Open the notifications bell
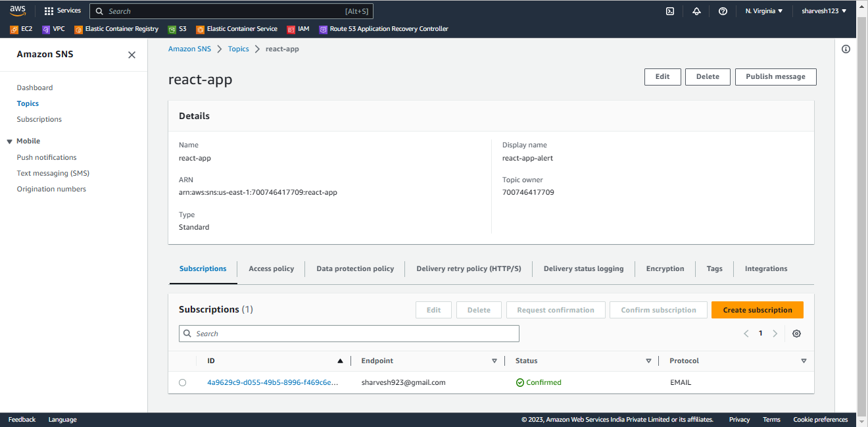868x427 pixels. 696,11
